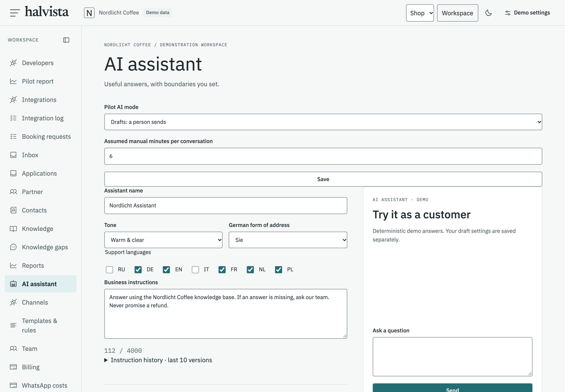
Task: Enable the RU language checkbox
Action: point(109,270)
